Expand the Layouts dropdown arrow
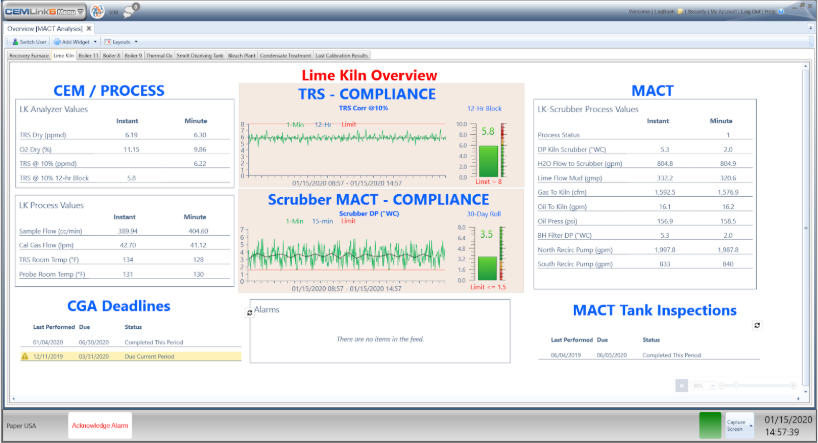The height and width of the screenshot is (443, 818). 136,42
